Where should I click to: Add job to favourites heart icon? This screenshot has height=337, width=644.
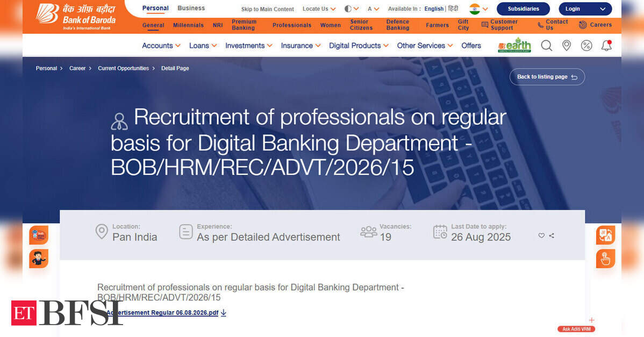(x=541, y=235)
